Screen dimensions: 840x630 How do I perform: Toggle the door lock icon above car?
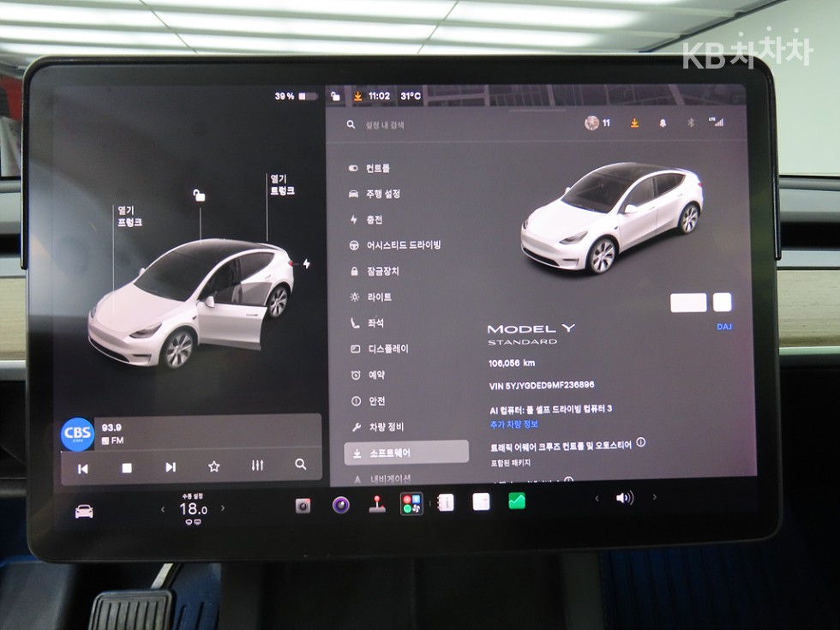tap(199, 195)
